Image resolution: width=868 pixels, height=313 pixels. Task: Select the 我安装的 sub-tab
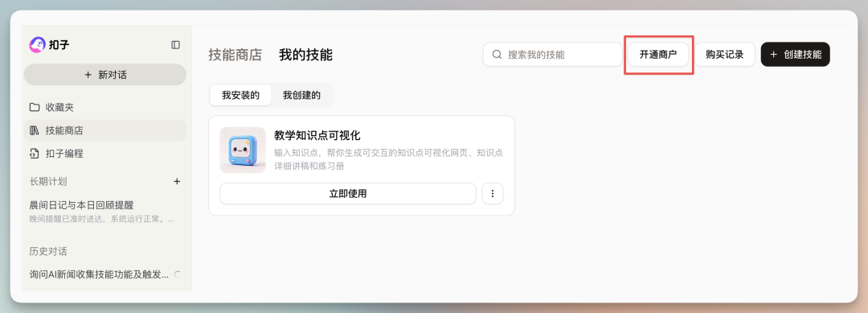pyautogui.click(x=241, y=95)
